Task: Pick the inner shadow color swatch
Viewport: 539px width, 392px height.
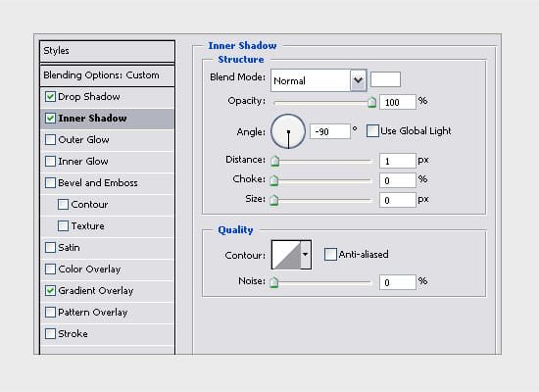Action: 385,79
